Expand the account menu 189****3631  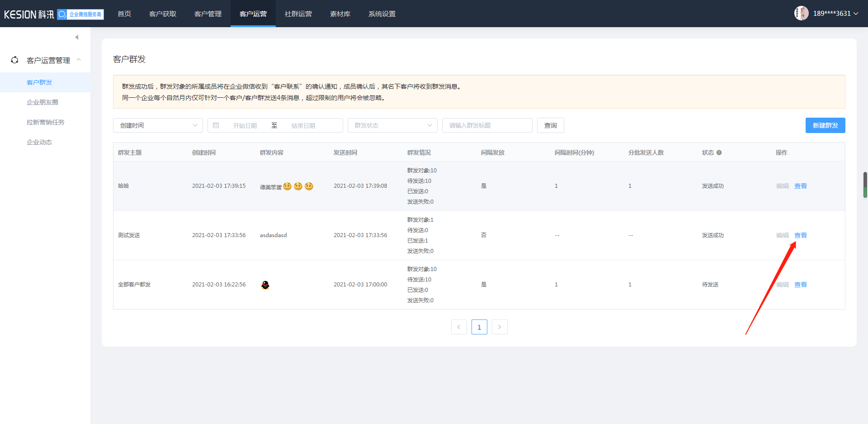tap(835, 14)
